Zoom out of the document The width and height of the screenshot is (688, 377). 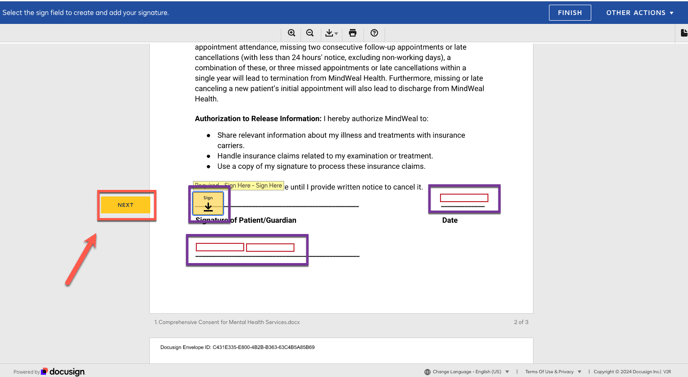pyautogui.click(x=310, y=33)
